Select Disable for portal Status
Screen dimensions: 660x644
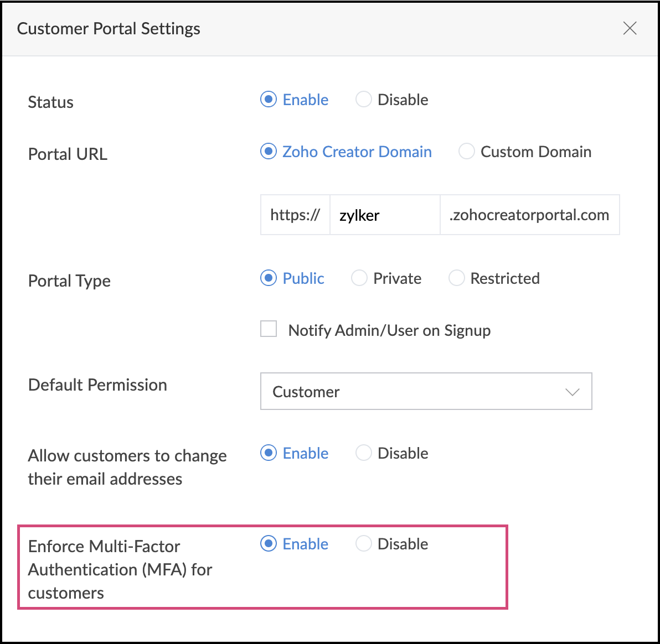[x=364, y=100]
